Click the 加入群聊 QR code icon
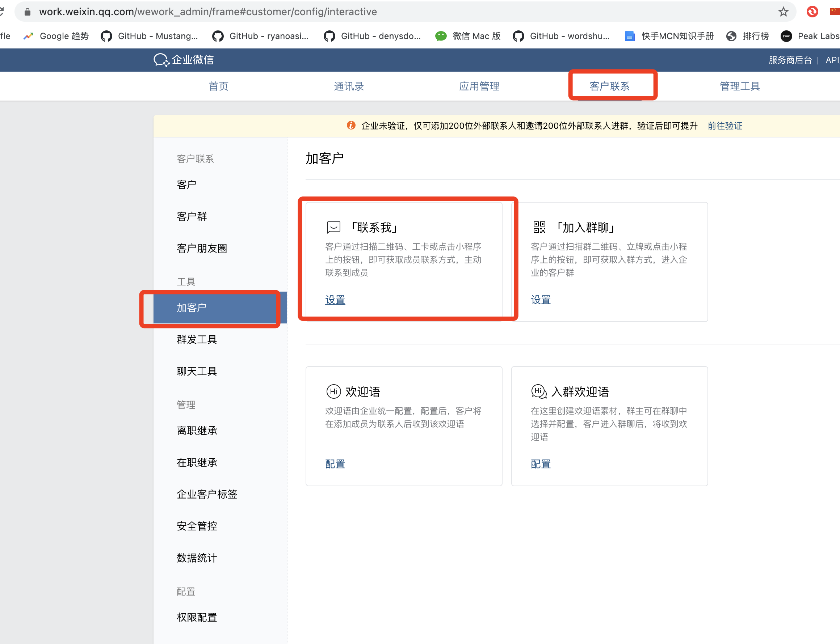The height and width of the screenshot is (644, 840). click(x=539, y=227)
